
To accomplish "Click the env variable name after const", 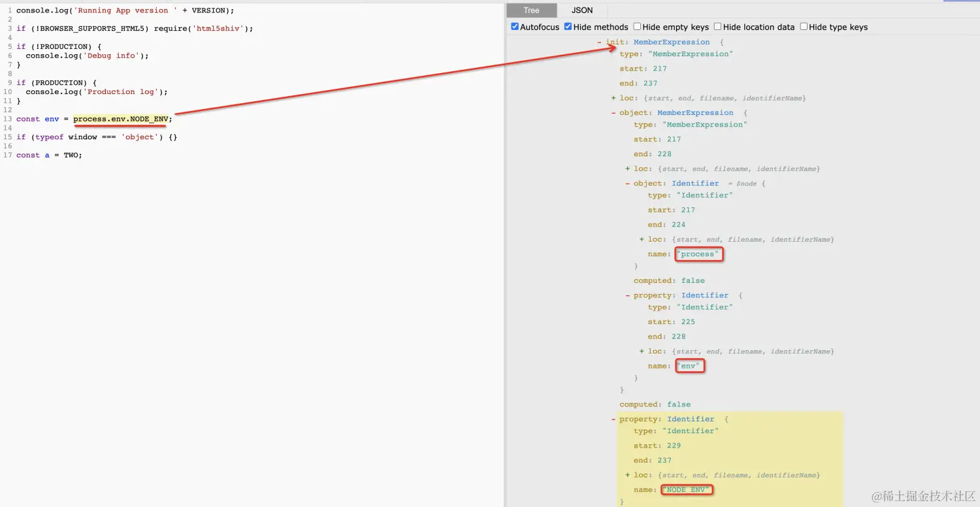I will [52, 119].
